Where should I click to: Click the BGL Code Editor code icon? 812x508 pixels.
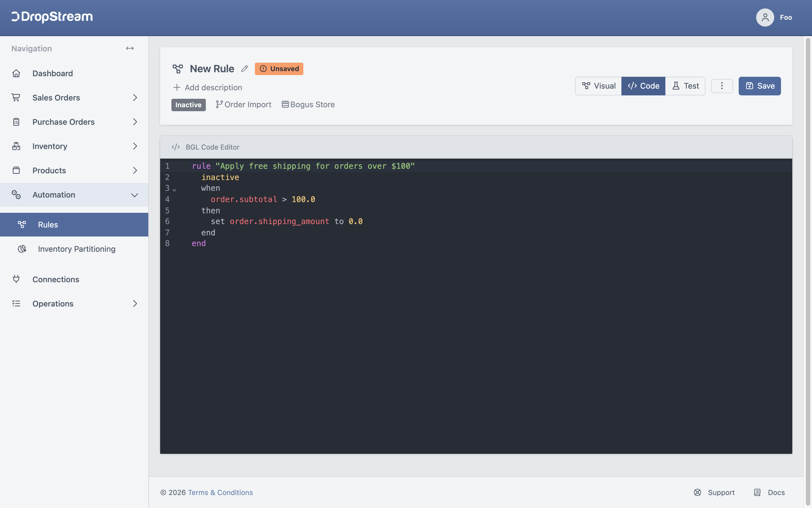175,147
